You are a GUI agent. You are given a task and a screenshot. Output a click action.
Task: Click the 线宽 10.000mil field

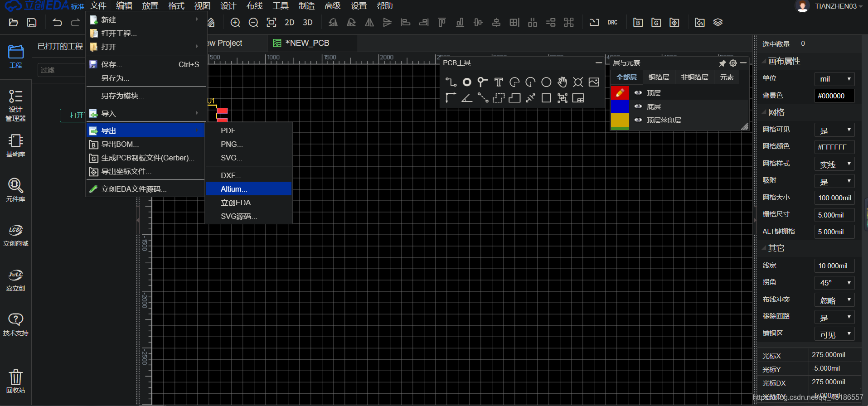(834, 266)
